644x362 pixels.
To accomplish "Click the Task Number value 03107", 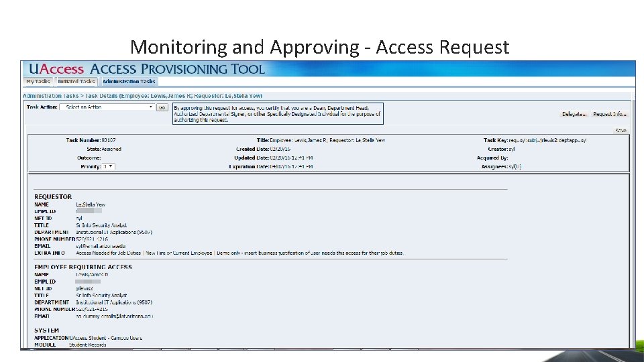I will (x=109, y=140).
